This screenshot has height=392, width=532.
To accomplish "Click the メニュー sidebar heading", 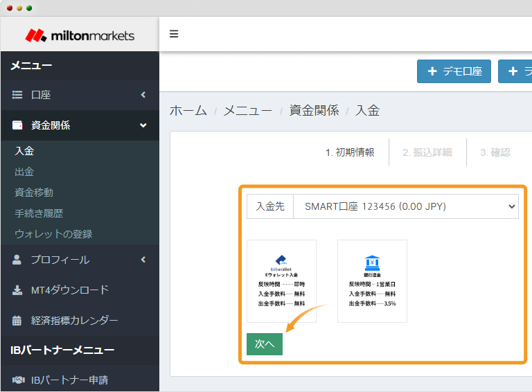I will tap(31, 65).
